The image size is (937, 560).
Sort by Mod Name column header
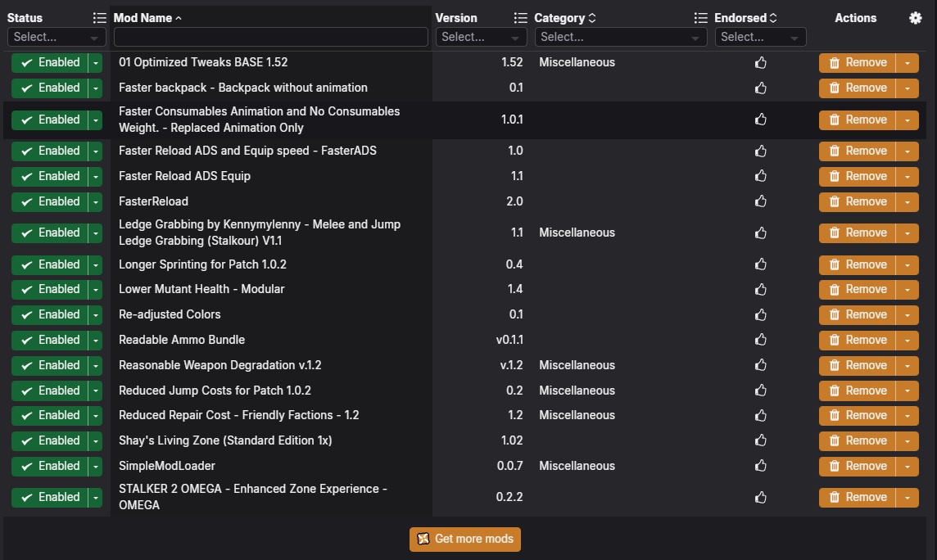coord(143,18)
